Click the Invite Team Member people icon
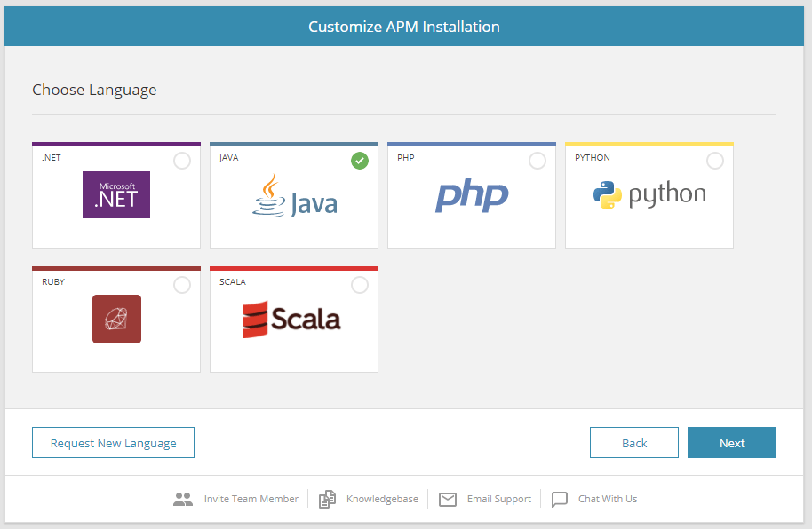Viewport: 812px width, 529px height. click(x=183, y=499)
